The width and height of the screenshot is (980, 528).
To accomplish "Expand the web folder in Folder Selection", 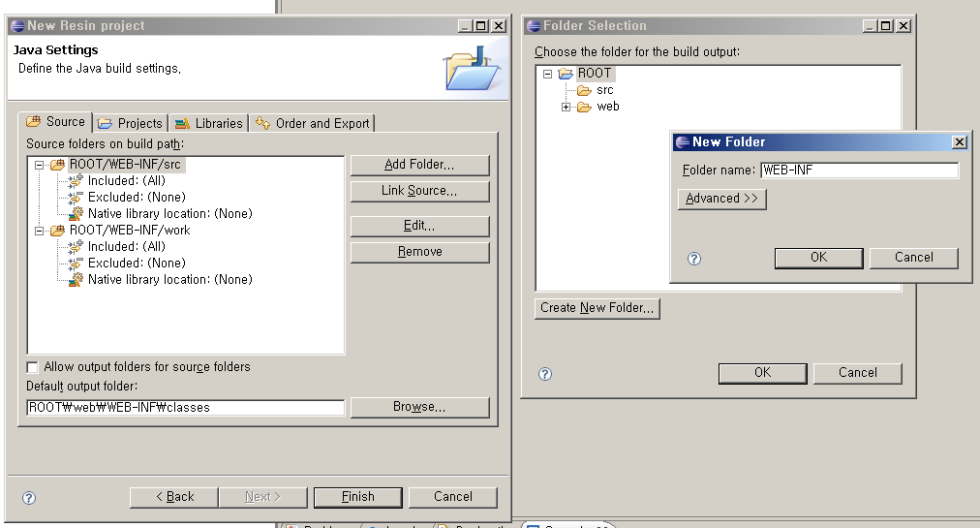I will [566, 107].
